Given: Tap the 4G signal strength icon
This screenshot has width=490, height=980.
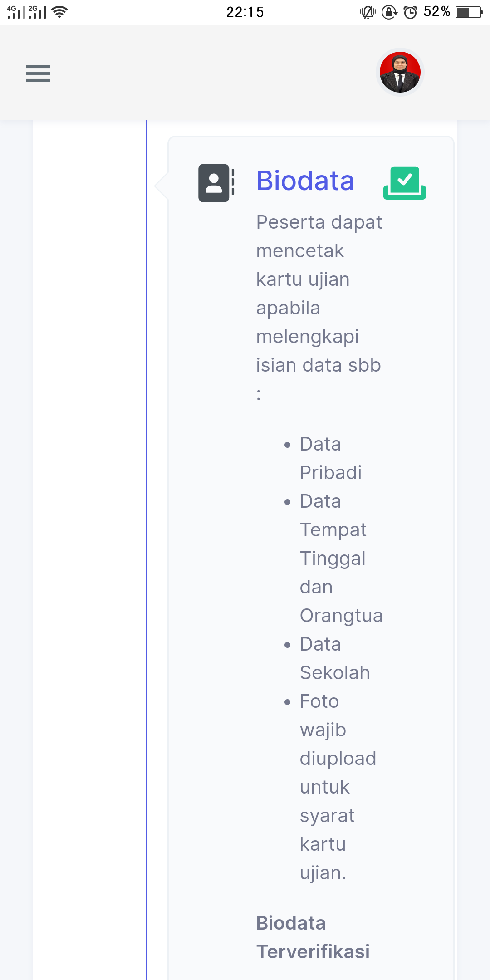Looking at the screenshot, I should 15,12.
